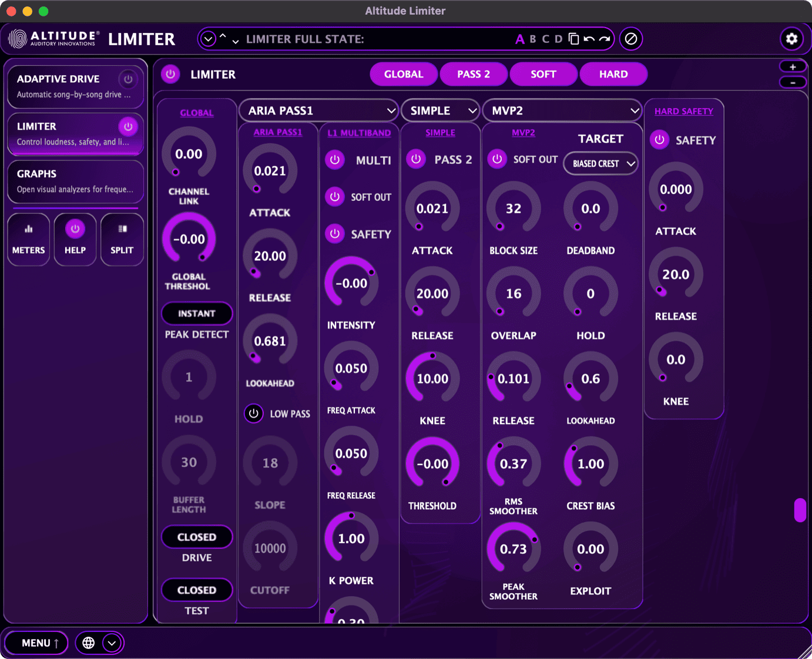Open the MENU button at bottom
The image size is (812, 659).
click(36, 643)
